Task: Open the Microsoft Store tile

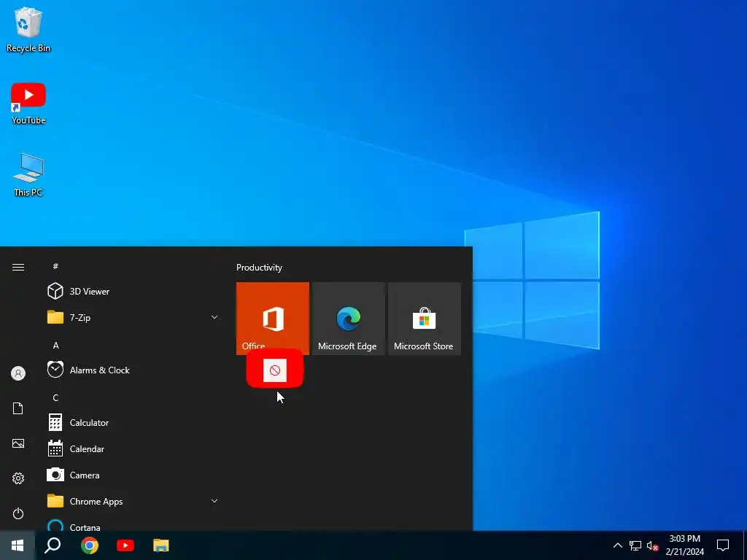Action: [425, 318]
